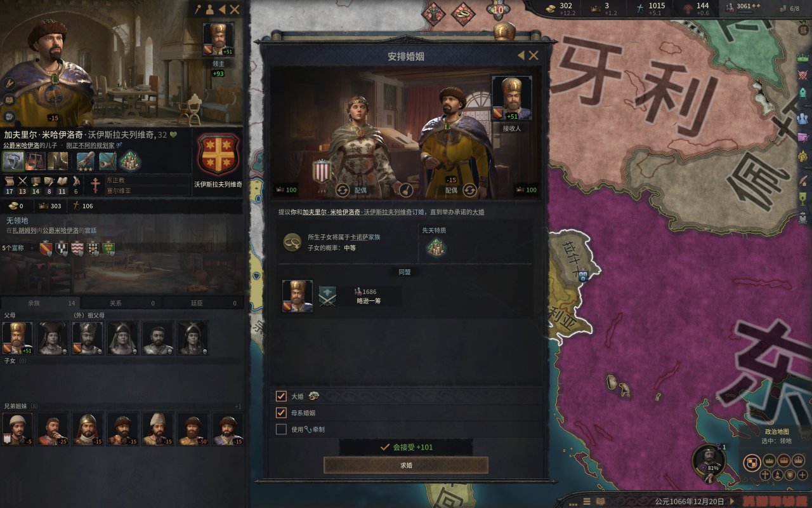Screen dimensions: 812x508
Task: Click the crossed-swords alliance icon
Action: click(327, 297)
